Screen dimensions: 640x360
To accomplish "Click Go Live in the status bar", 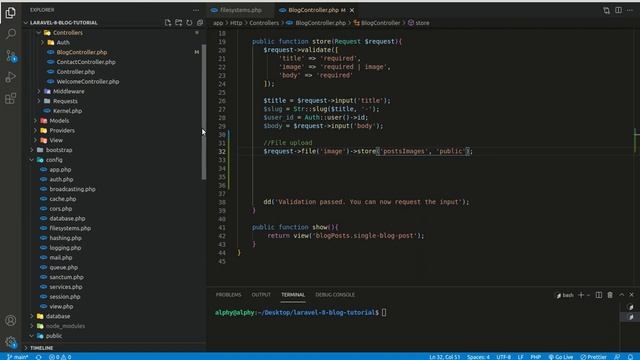I will coord(561,357).
